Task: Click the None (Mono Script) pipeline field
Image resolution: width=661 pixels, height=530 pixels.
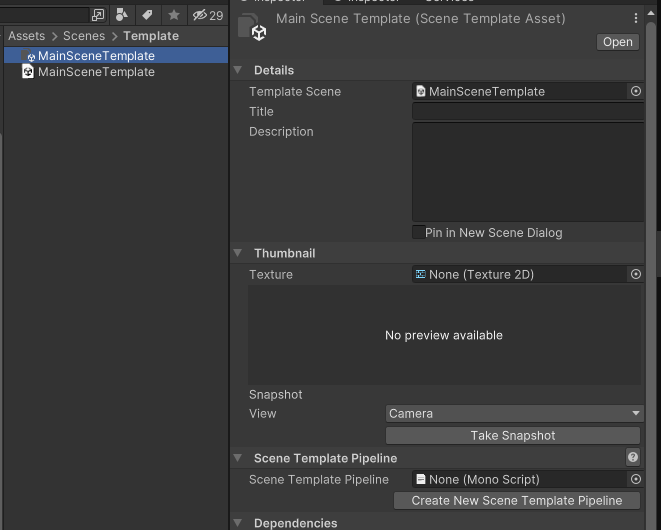Action: point(519,479)
